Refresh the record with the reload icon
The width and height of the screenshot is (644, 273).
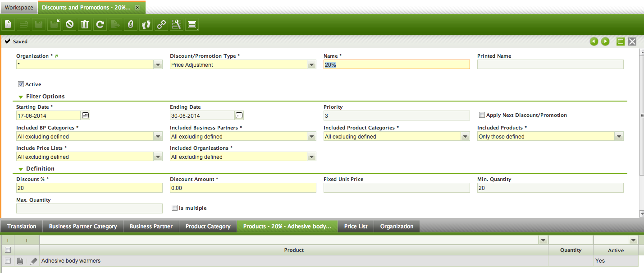[x=100, y=24]
